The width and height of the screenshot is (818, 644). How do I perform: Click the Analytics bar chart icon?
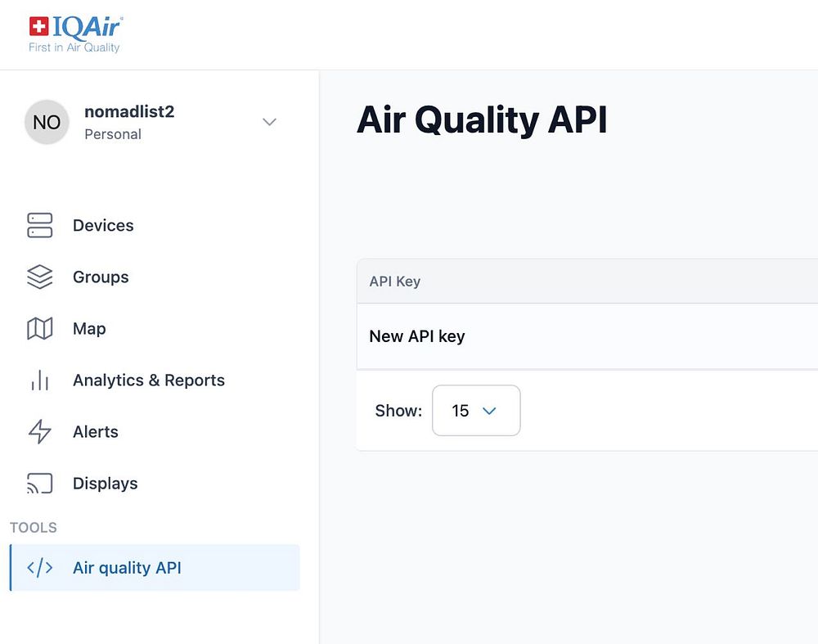click(39, 381)
